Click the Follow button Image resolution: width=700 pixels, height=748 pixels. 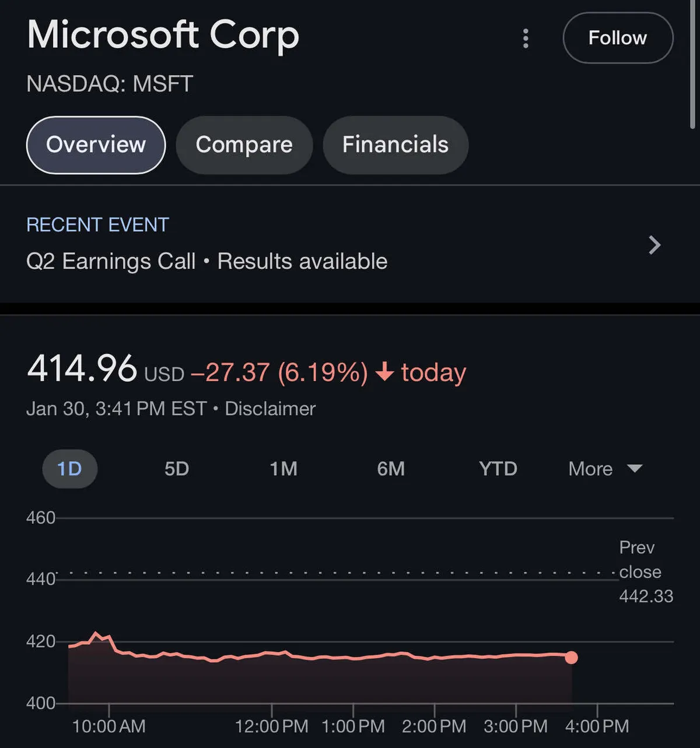click(618, 38)
